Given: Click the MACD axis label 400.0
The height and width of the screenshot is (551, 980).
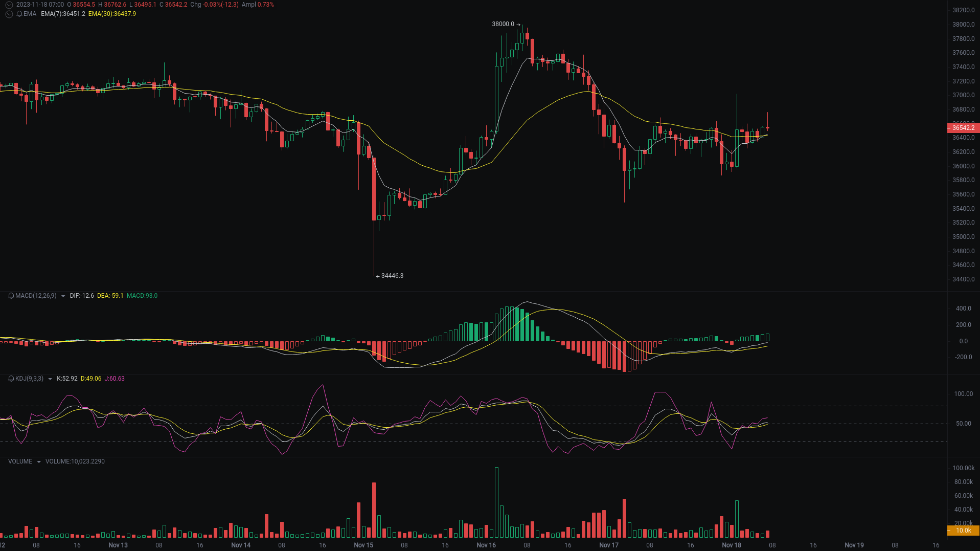Looking at the screenshot, I should click(964, 308).
